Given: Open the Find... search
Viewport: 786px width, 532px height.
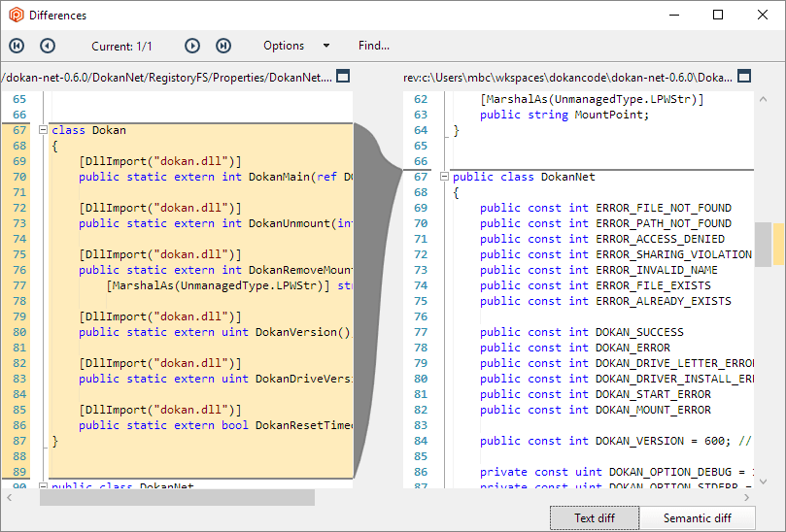Looking at the screenshot, I should pyautogui.click(x=373, y=46).
